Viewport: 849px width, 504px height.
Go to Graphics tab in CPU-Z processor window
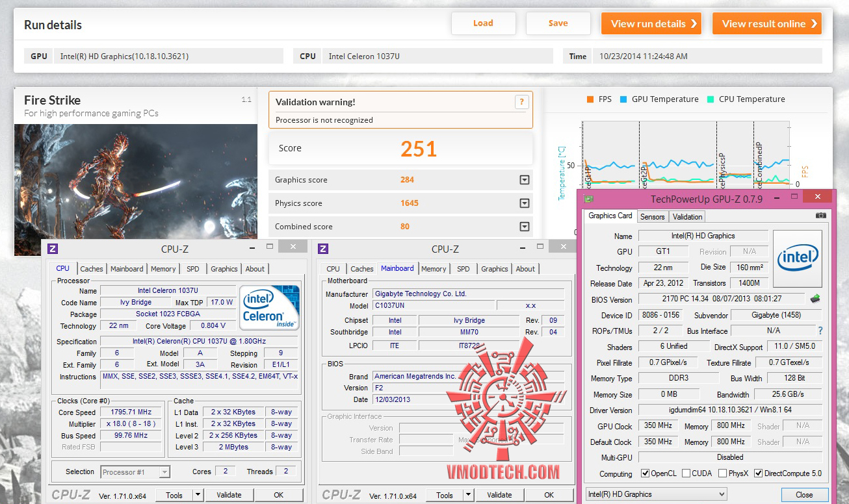(x=224, y=269)
